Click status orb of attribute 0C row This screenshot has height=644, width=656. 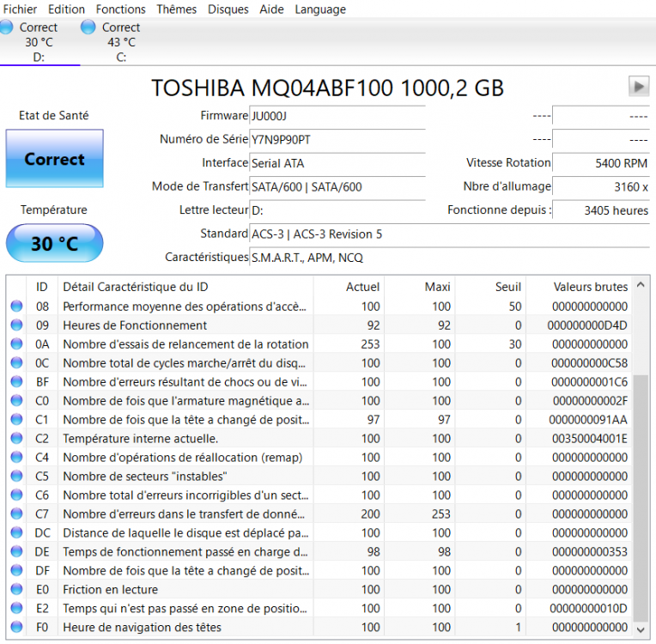tap(16, 363)
